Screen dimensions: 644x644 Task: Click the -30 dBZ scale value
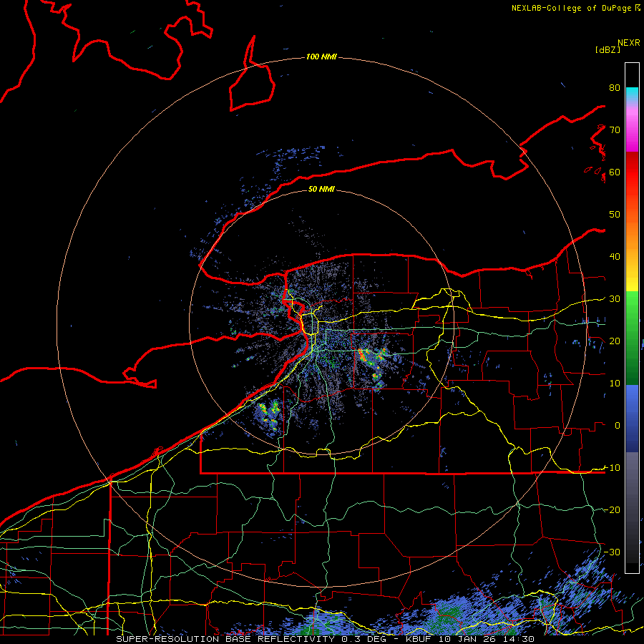(612, 552)
